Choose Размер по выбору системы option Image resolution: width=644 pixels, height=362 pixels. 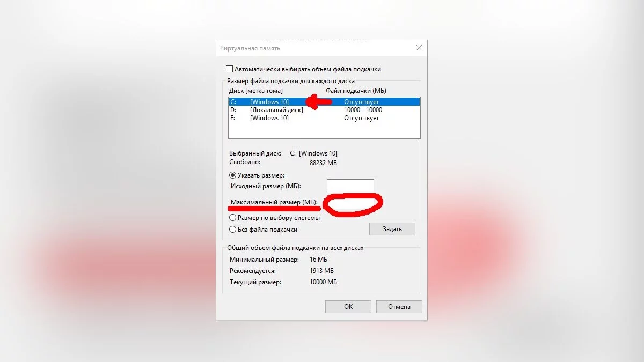tap(232, 218)
